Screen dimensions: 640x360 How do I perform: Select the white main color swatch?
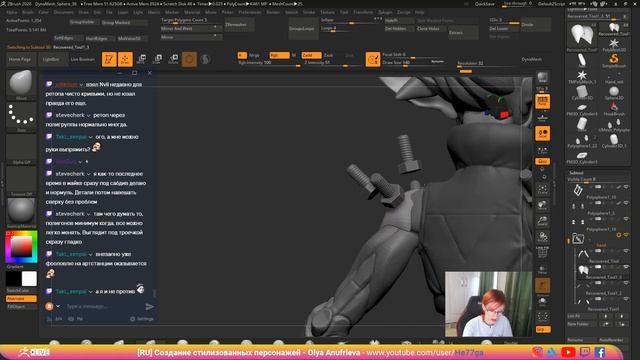(x=29, y=279)
